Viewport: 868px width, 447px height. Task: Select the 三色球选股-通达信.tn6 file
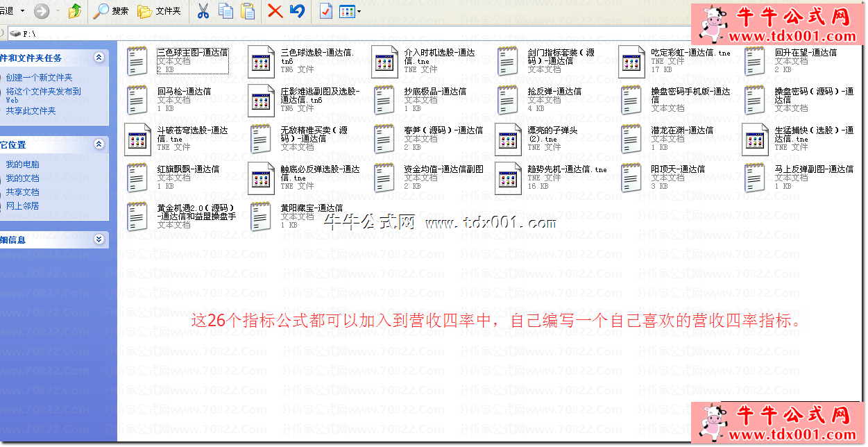point(301,60)
